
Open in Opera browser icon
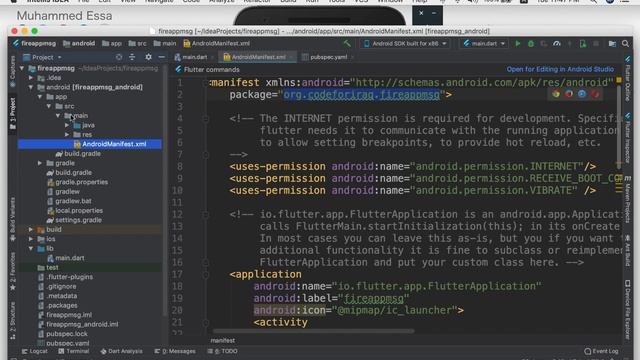pos(595,94)
